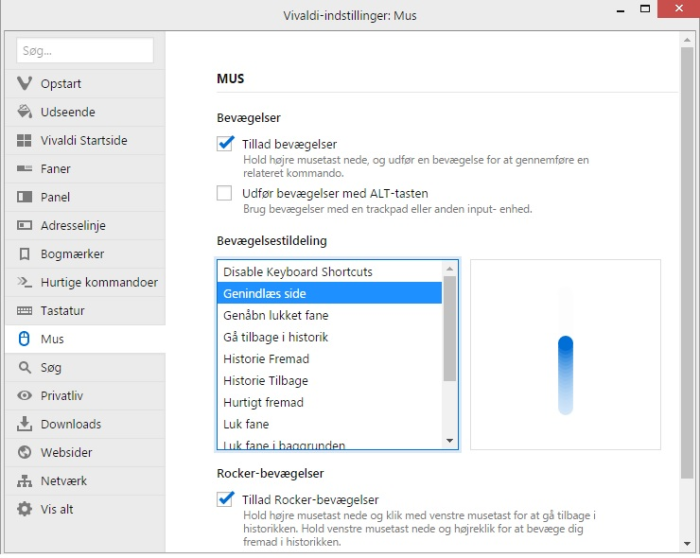The height and width of the screenshot is (558, 700).
Task: Click the magnifier icon beside Søg category
Action: (x=24, y=367)
